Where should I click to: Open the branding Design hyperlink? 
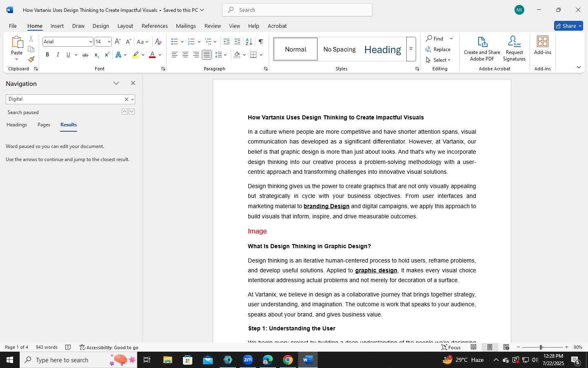click(x=326, y=206)
